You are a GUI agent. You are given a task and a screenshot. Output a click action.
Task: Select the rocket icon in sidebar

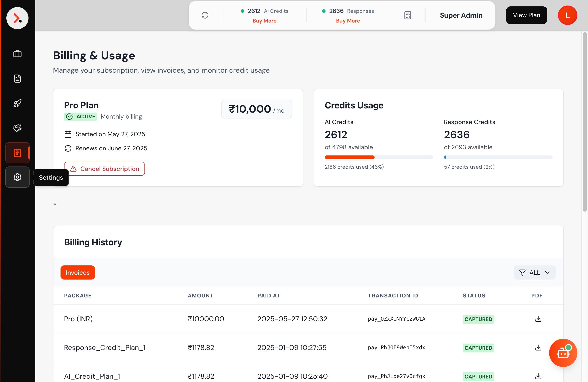pyautogui.click(x=17, y=103)
